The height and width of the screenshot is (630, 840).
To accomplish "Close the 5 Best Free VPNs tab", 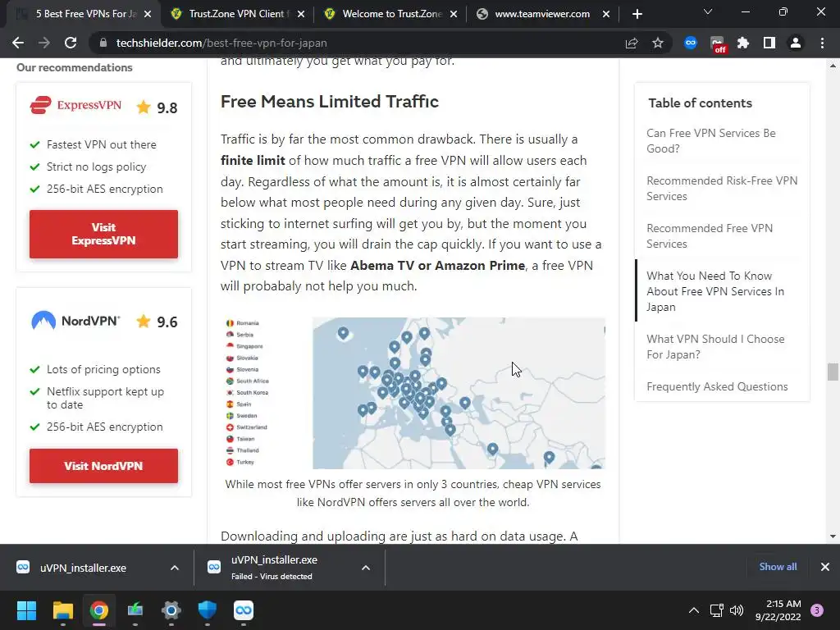I will [x=148, y=14].
